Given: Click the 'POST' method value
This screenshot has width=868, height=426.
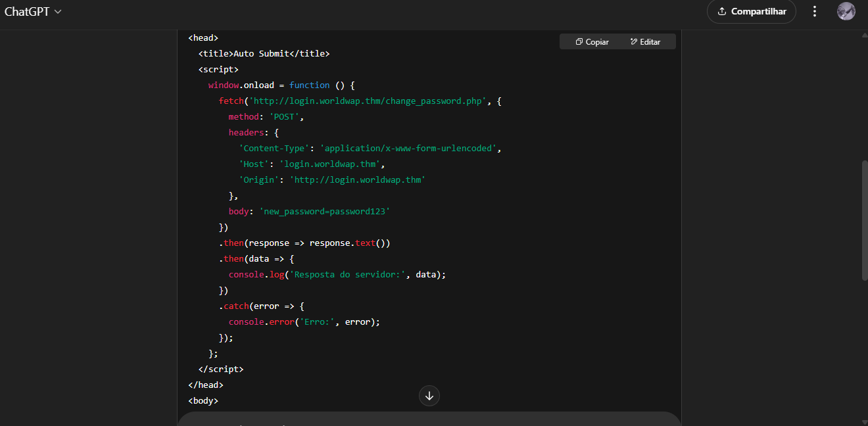Looking at the screenshot, I should click(284, 116).
